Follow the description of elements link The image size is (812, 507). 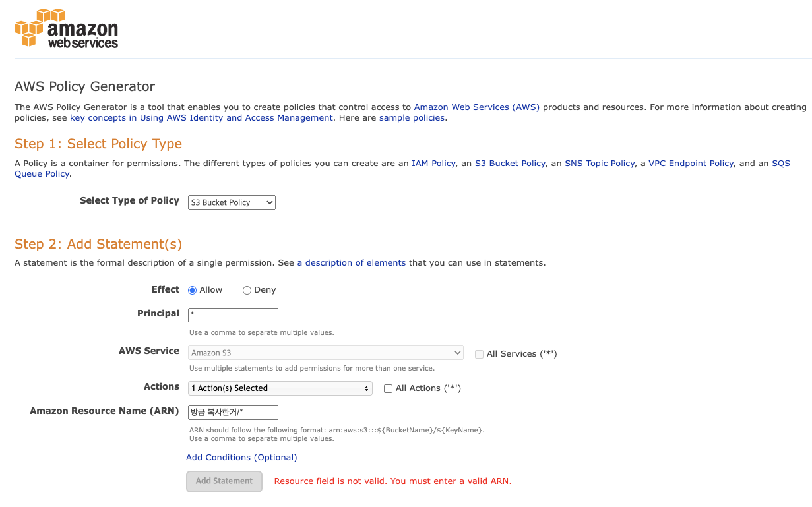coord(351,262)
